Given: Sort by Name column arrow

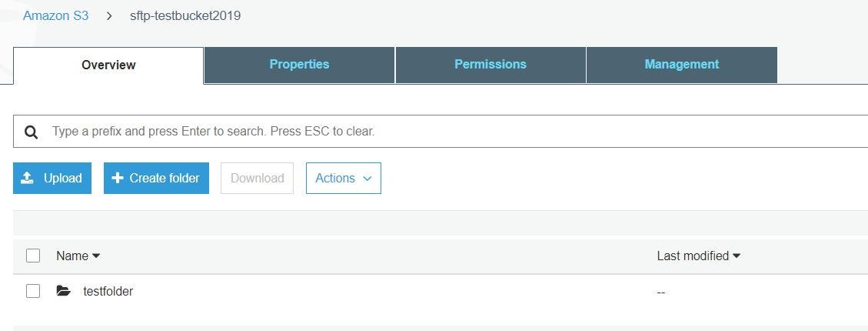Looking at the screenshot, I should click(96, 256).
